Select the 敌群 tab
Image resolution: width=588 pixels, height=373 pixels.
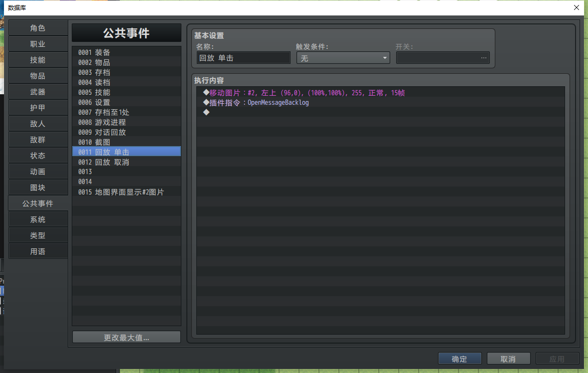(38, 140)
